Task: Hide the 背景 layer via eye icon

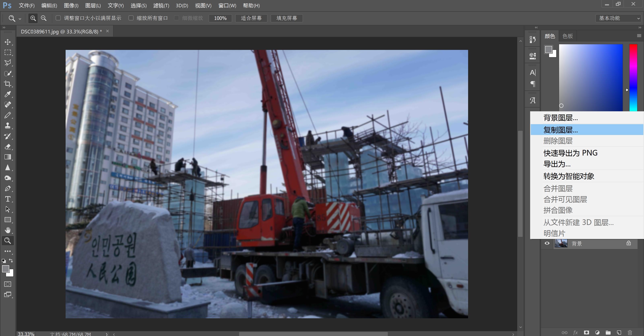Action: 547,243
